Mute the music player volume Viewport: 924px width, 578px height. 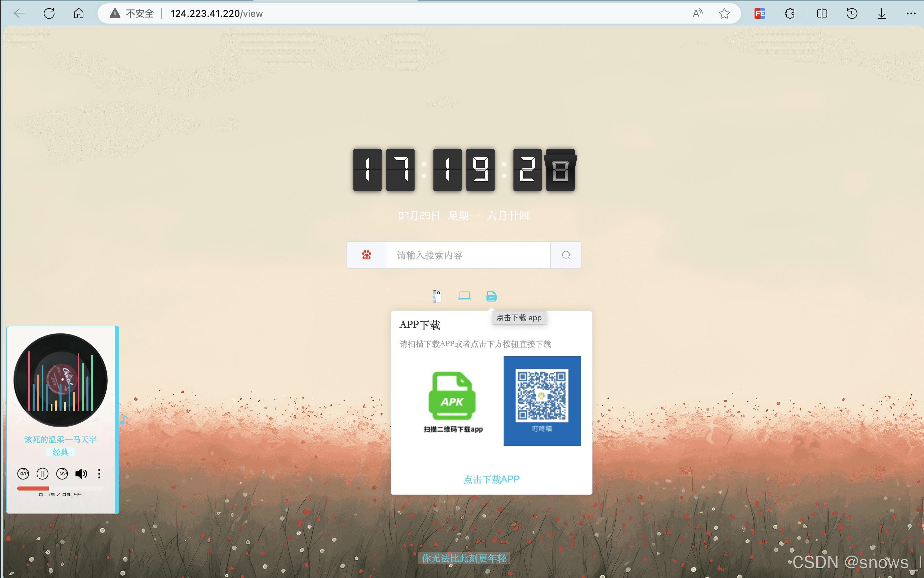[x=81, y=474]
